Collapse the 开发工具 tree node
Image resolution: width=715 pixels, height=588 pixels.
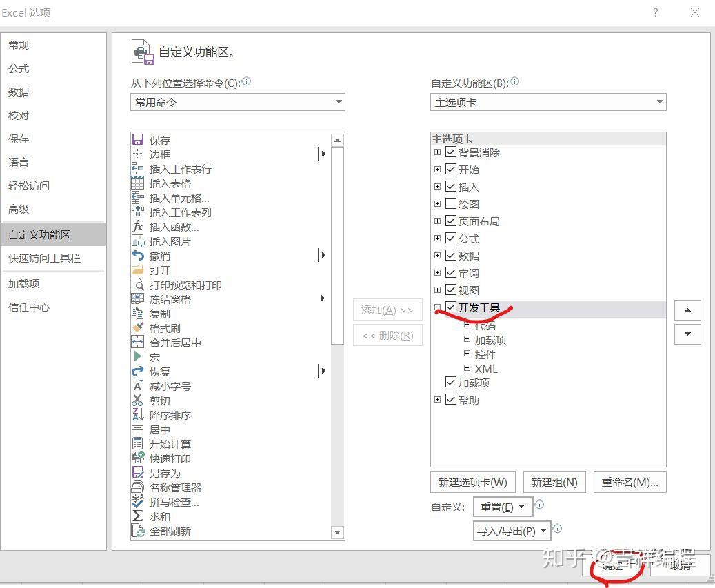[x=438, y=307]
